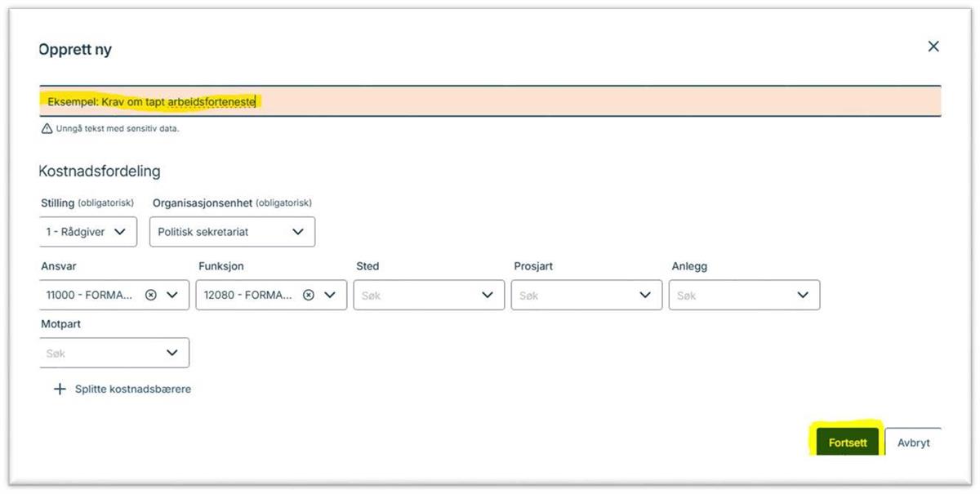Open the Organisasjonsenhet dropdown
Screen dimensions: 980x494
pos(232,232)
